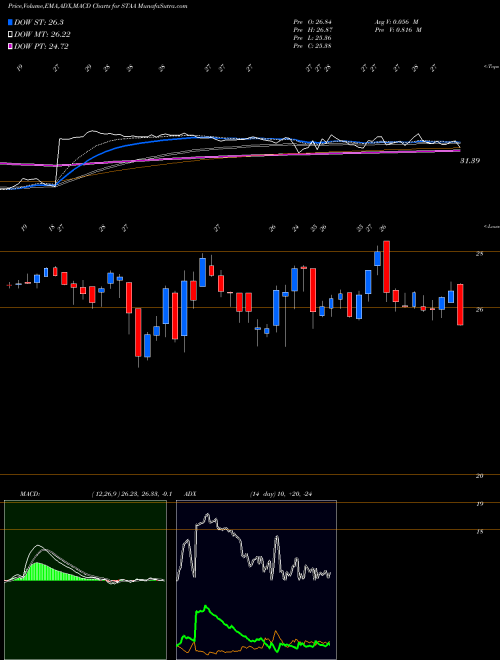500x660 pixels.
Task: Click the ADX indicator chart panel
Action: tap(256, 580)
